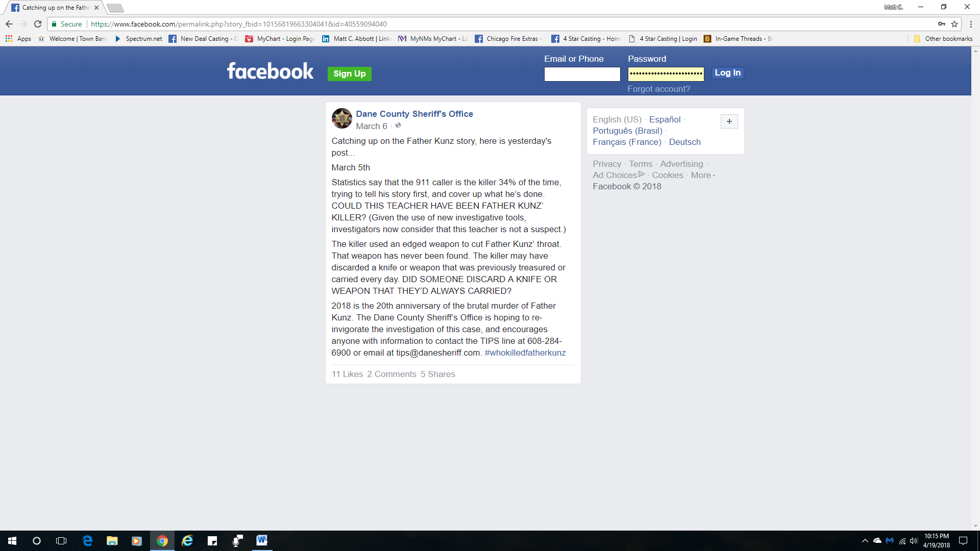Expand the language list with the plus button
This screenshot has height=551, width=980.
[729, 121]
